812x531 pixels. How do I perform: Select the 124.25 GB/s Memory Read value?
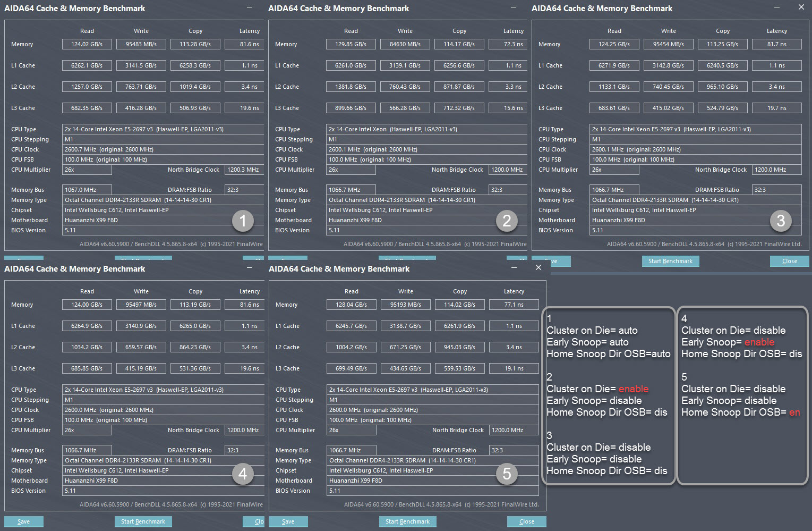(614, 44)
